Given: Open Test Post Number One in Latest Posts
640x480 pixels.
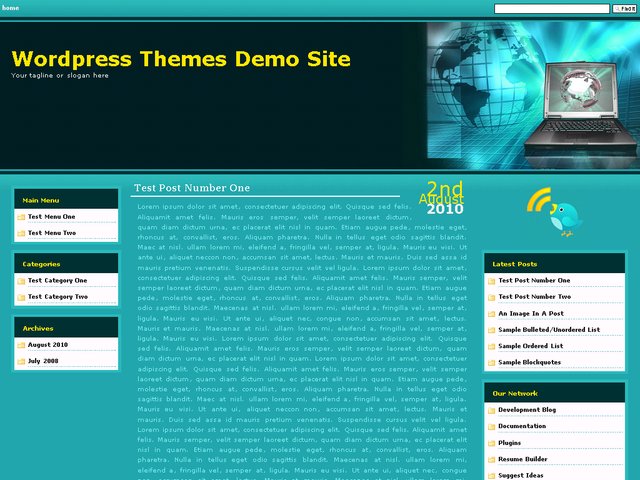Looking at the screenshot, I should pos(534,280).
